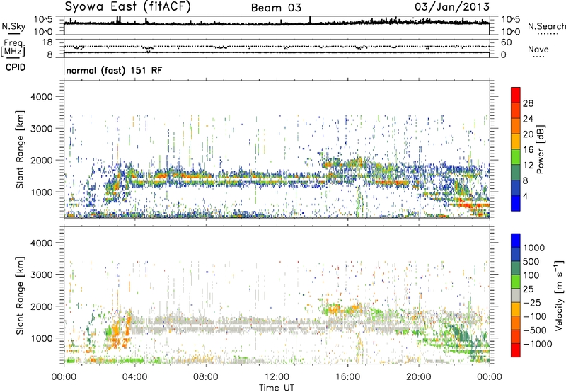The image size is (566, 392).
Task: Pick the red bottom segment of velocity colorbar
Action: (x=516, y=350)
